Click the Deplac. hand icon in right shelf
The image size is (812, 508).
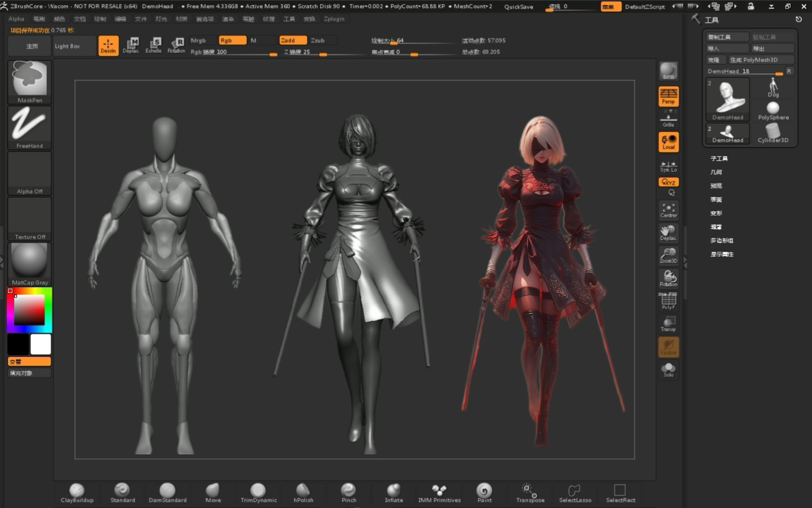[x=669, y=233]
